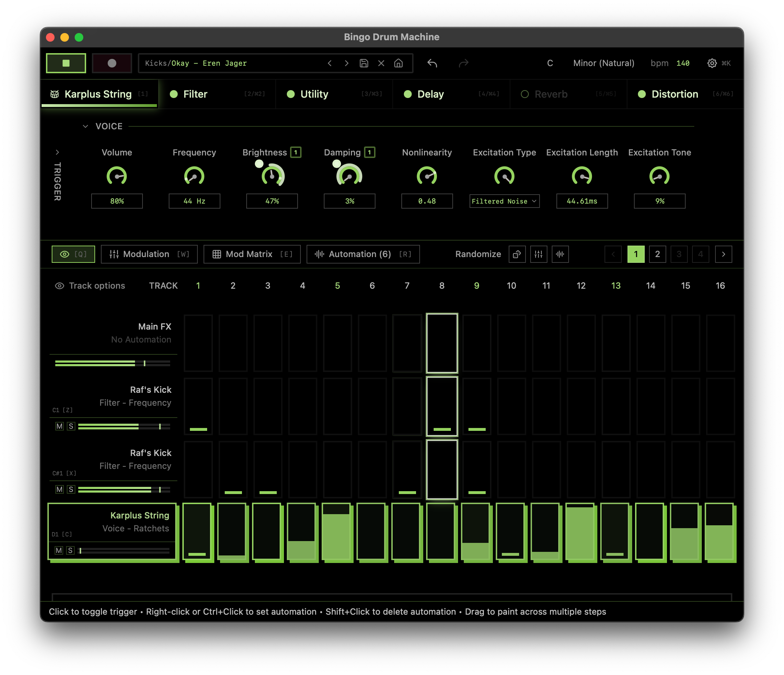Expand the TRIGGER side panel

[57, 152]
